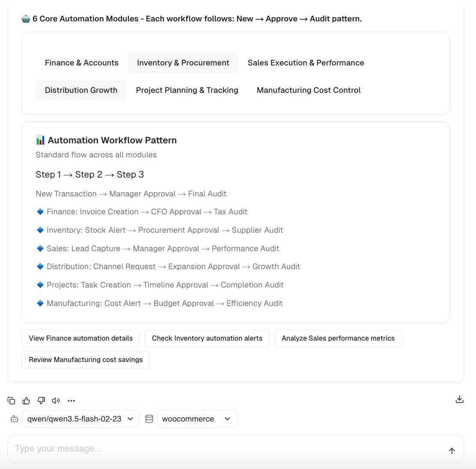Viewport: 476px width, 469px height.
Task: Choose Check Inventory automation alerts suggestion
Action: coord(207,338)
